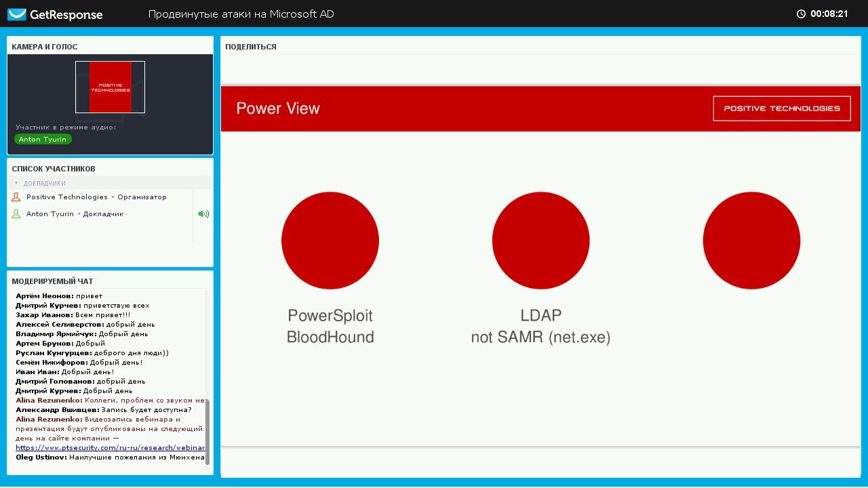Open the ptsecurity.com webinar link in chat
Screen dimensions: 868x488
(111, 448)
